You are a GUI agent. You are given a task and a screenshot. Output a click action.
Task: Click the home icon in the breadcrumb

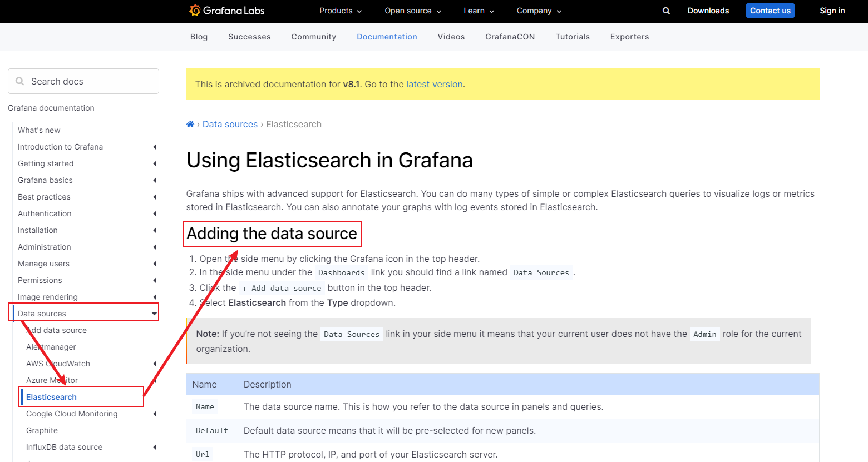(x=190, y=124)
